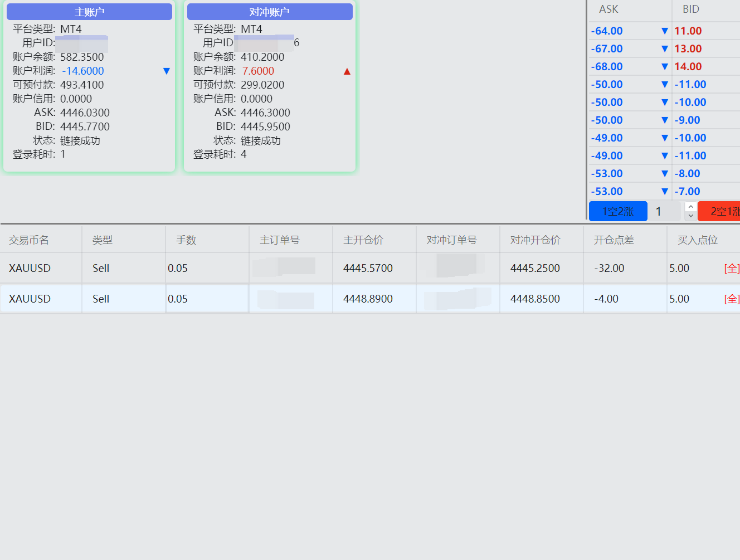Click the blue down triangle beside main account profit -14.6000

click(166, 71)
